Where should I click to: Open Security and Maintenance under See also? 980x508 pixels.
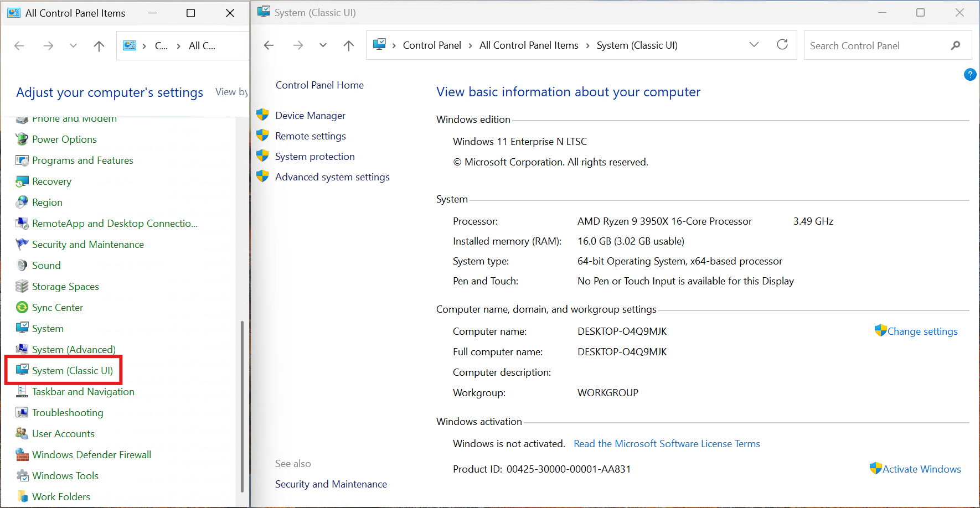[x=331, y=484]
